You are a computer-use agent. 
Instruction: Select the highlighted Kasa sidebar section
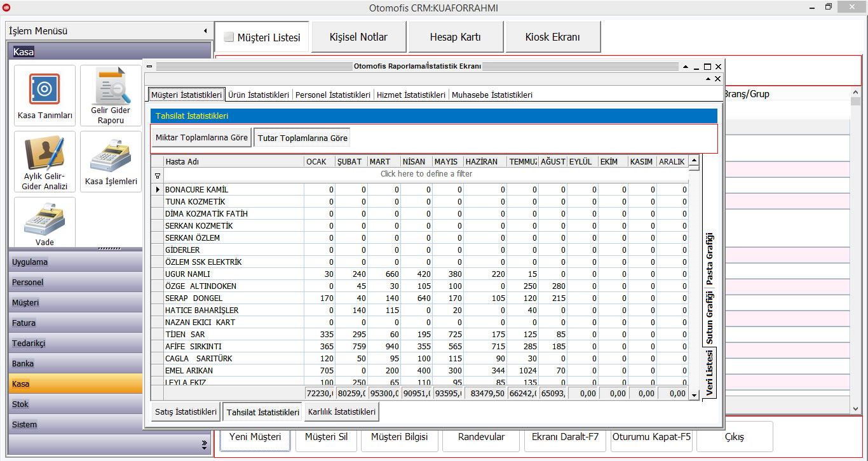click(76, 384)
